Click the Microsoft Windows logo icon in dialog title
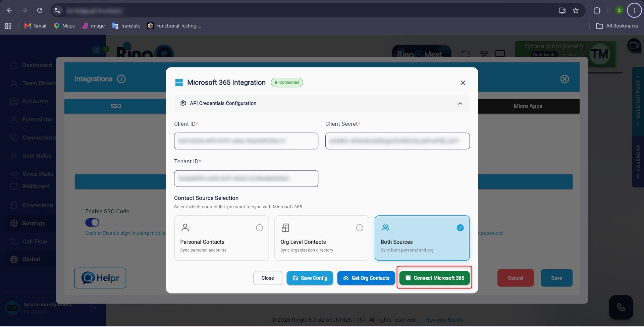Image resolution: width=644 pixels, height=327 pixels. (179, 83)
